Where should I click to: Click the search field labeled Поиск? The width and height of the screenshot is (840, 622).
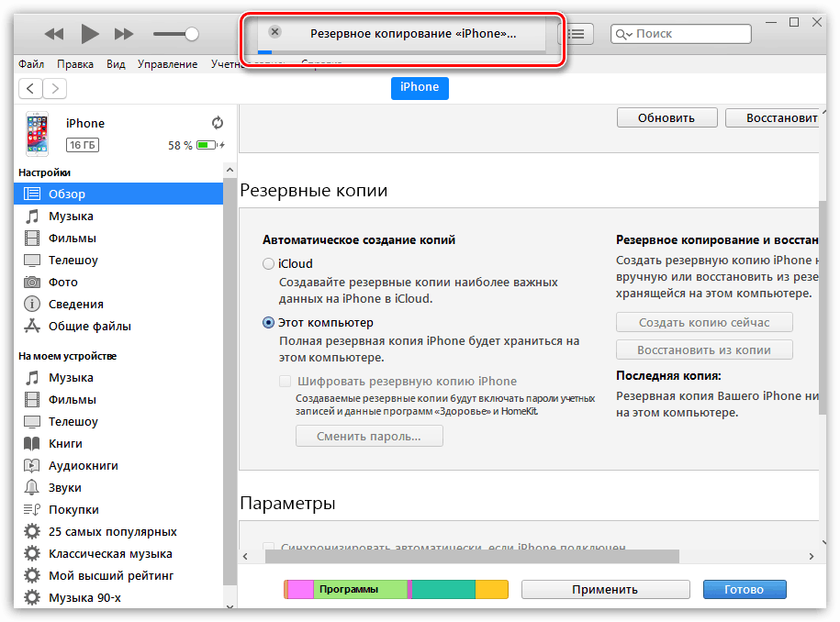tap(681, 34)
